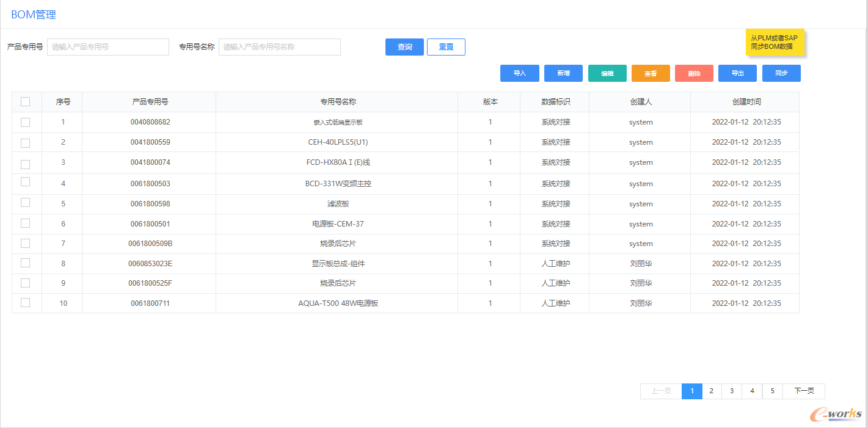
Task: Check the row 0061800509B checkbox
Action: tap(25, 243)
